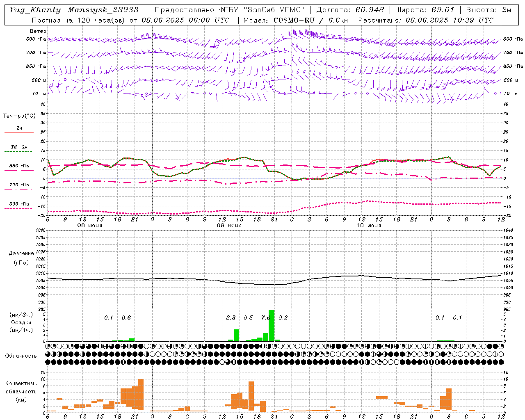Click the 'Конвективн.' convective cloud label
Screen dimensions: 525x420
[x=21, y=384]
